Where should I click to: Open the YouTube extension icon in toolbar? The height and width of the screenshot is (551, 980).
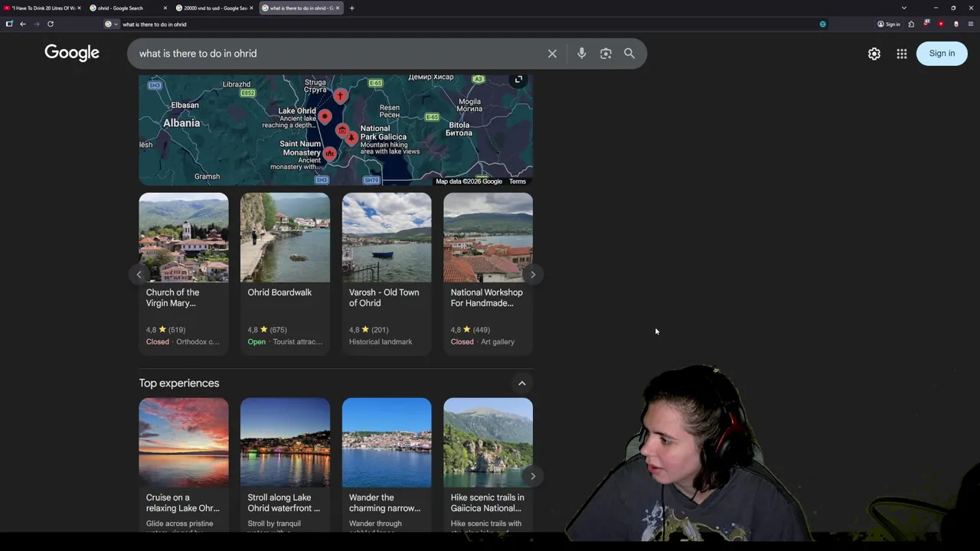coord(941,24)
